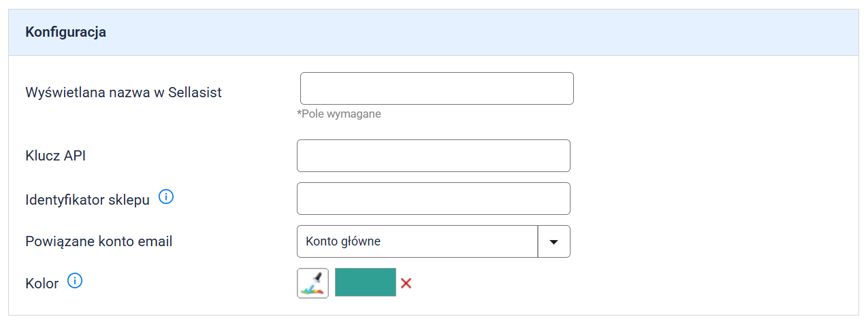868x323 pixels.
Task: Click into the Klucz API input
Action: 433,156
